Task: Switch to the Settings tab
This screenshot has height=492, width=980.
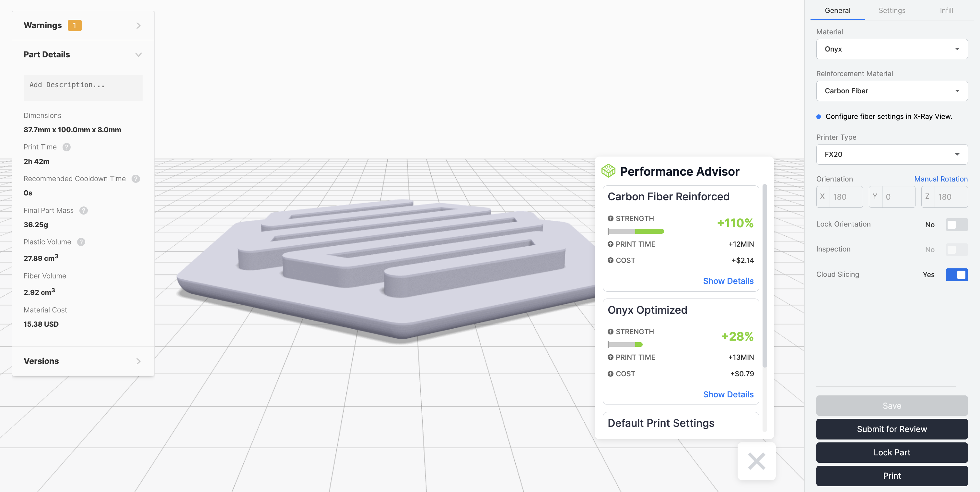Action: [x=892, y=10]
